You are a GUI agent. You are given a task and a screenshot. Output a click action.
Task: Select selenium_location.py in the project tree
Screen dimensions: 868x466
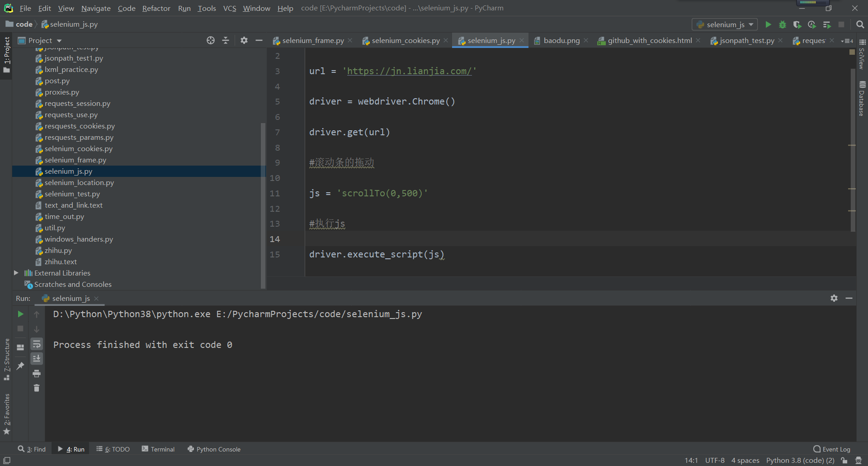click(x=79, y=182)
